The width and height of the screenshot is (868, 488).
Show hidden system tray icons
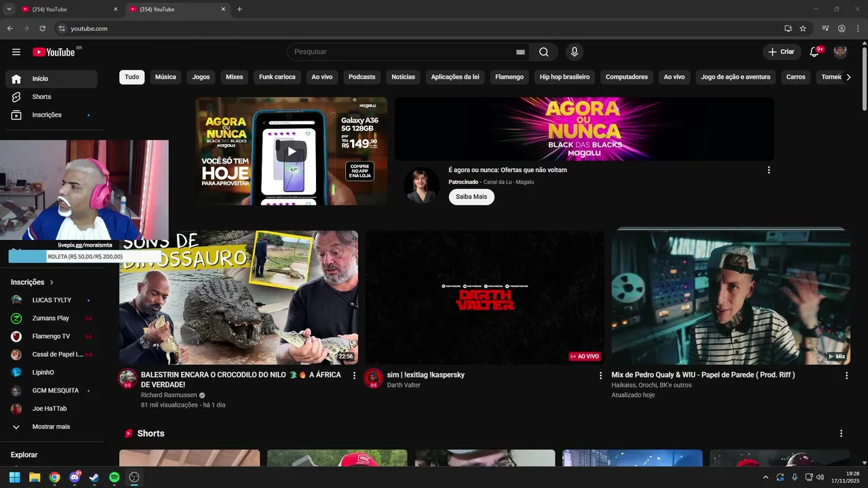point(766,477)
